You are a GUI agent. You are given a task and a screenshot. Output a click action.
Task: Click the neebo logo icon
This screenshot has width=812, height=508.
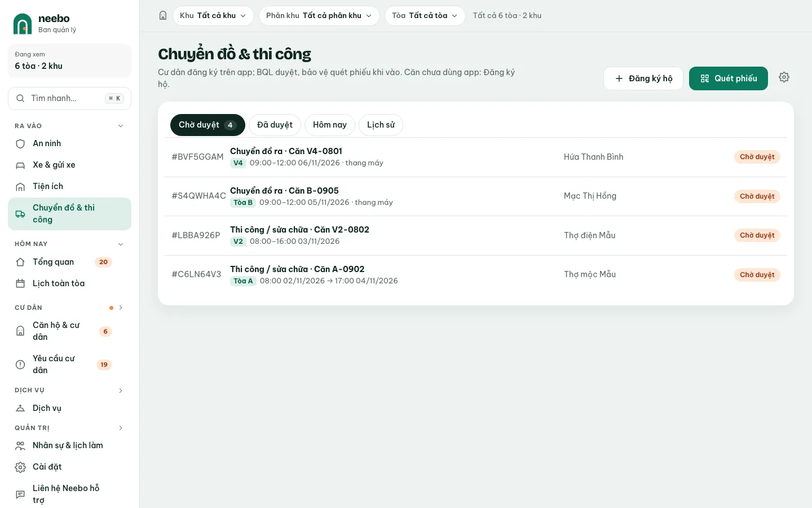23,24
